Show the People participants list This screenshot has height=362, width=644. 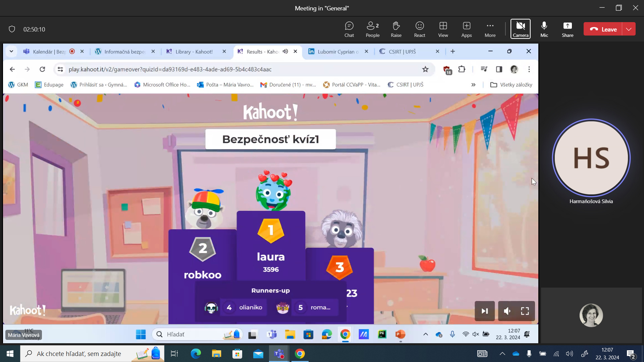pyautogui.click(x=372, y=29)
